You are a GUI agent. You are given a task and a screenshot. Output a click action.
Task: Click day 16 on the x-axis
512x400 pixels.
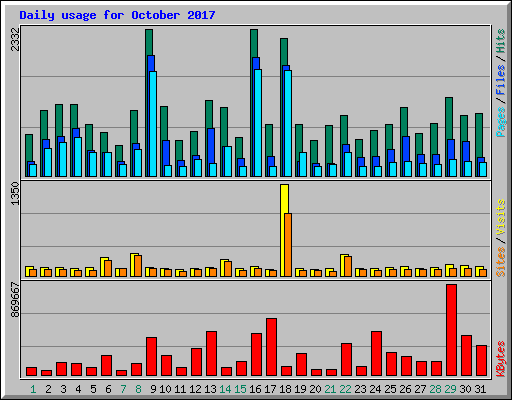click(x=255, y=389)
